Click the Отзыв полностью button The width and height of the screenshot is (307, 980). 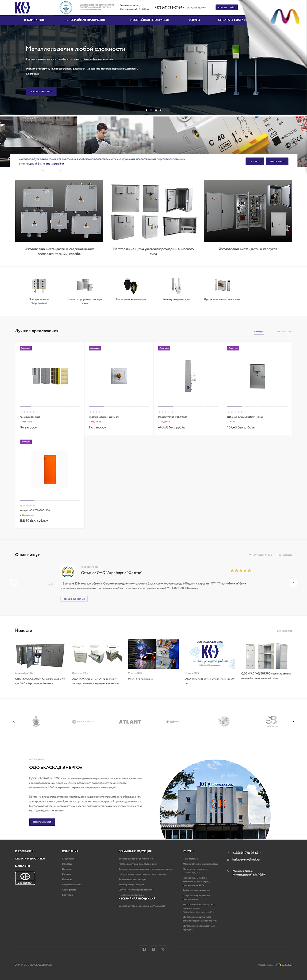74,599
